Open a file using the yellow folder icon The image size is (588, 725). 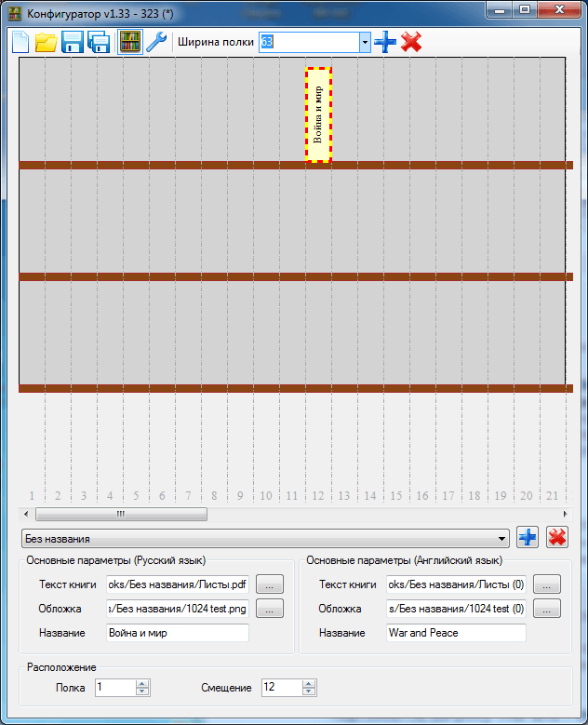[47, 42]
